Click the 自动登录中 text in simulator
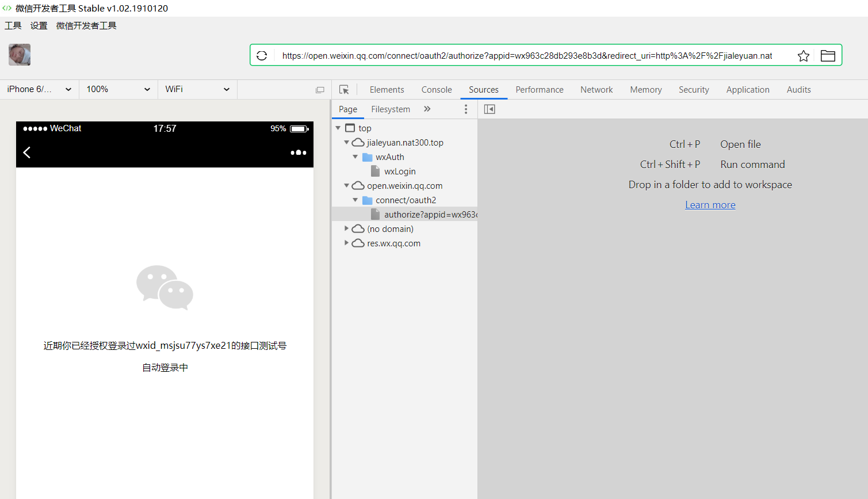 [165, 367]
